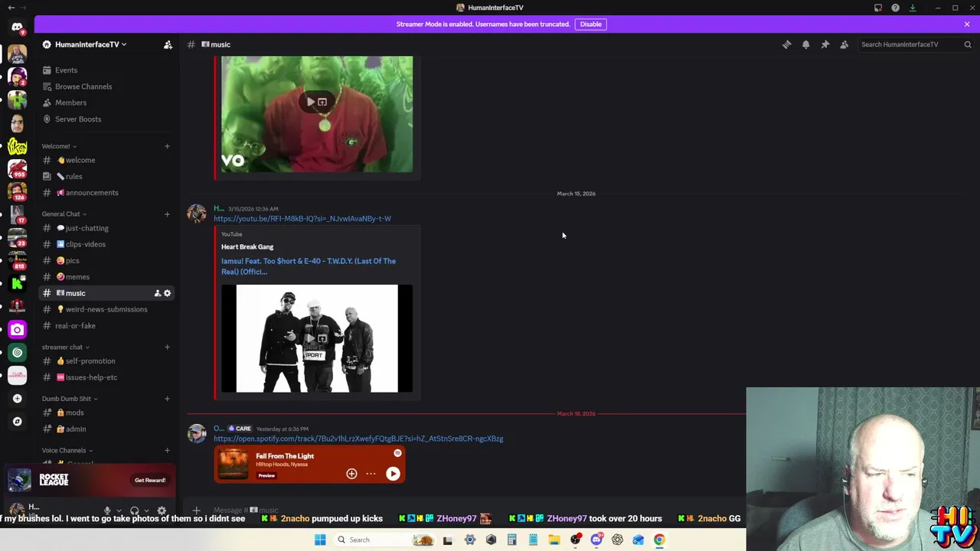
Task: Open Windows Start menu
Action: point(320,540)
